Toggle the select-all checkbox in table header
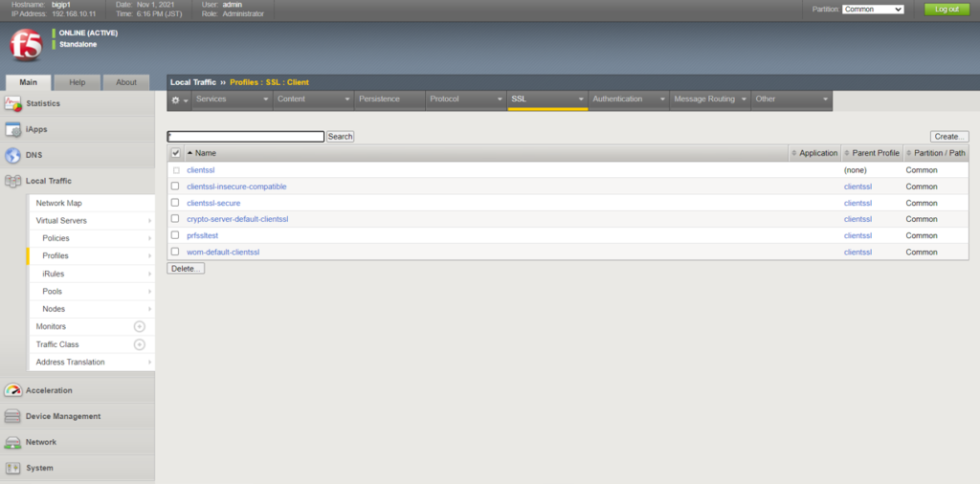 pyautogui.click(x=175, y=153)
